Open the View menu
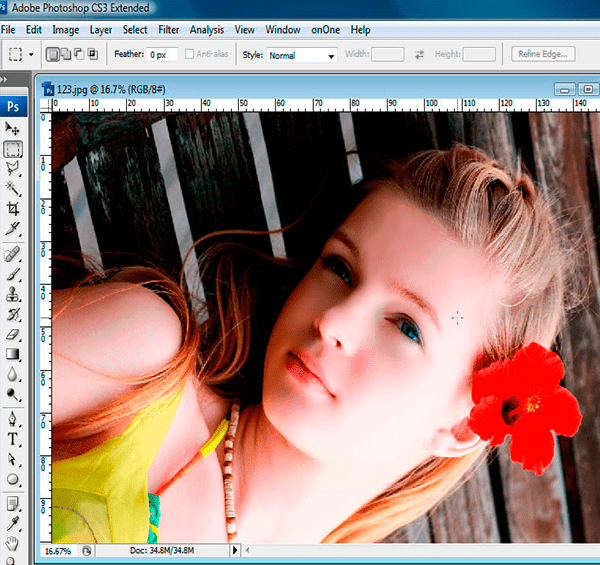This screenshot has height=565, width=600. coord(245,30)
